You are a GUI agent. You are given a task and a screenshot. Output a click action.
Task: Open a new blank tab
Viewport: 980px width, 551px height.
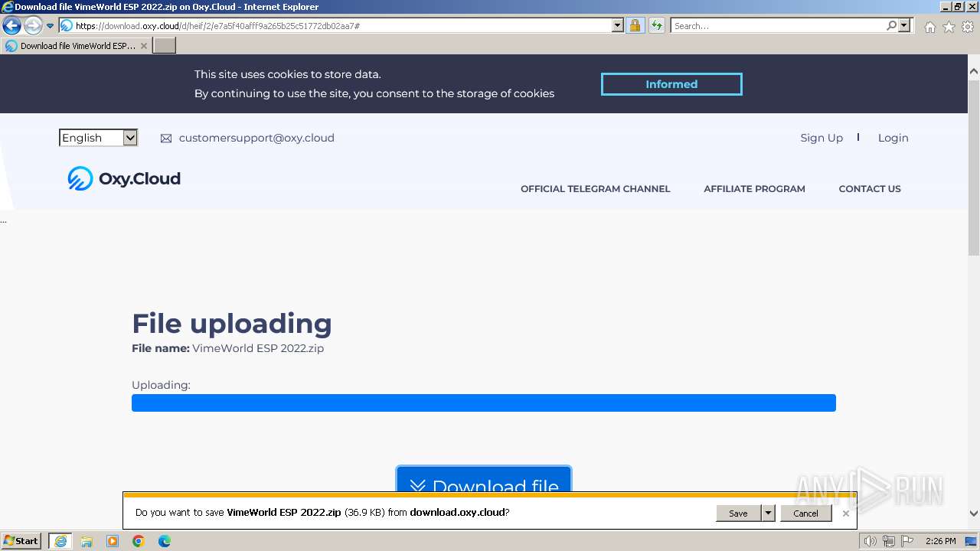click(165, 46)
